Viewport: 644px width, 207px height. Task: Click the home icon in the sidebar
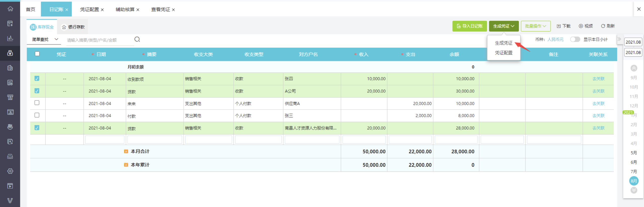click(x=10, y=9)
